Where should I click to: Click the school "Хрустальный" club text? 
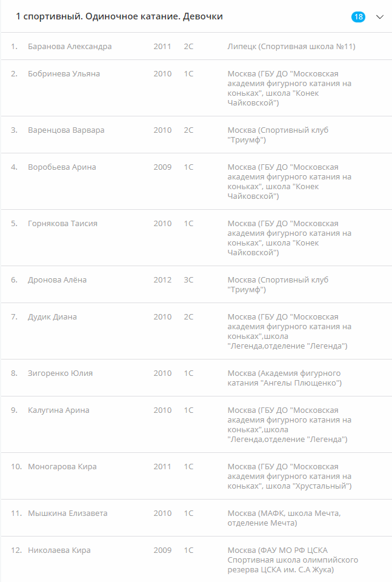coord(289,477)
